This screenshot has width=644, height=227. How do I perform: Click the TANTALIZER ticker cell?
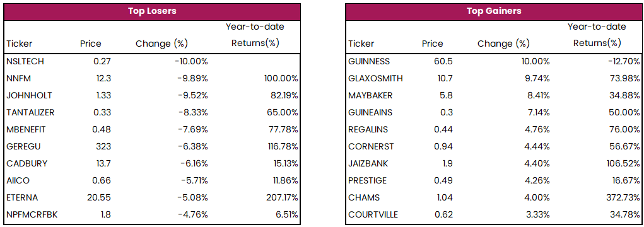point(30,112)
